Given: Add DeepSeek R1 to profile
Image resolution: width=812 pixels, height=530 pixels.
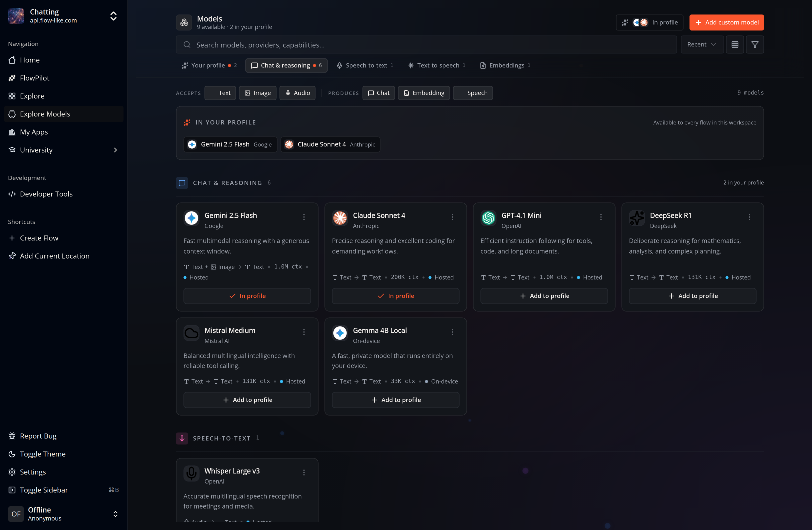Looking at the screenshot, I should click(x=692, y=296).
